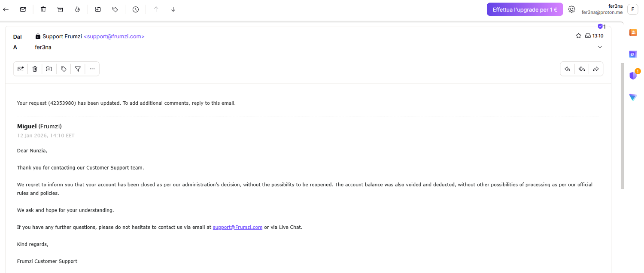The height and width of the screenshot is (273, 644).
Task: Mark message as spam using fire icon
Action: 77,9
